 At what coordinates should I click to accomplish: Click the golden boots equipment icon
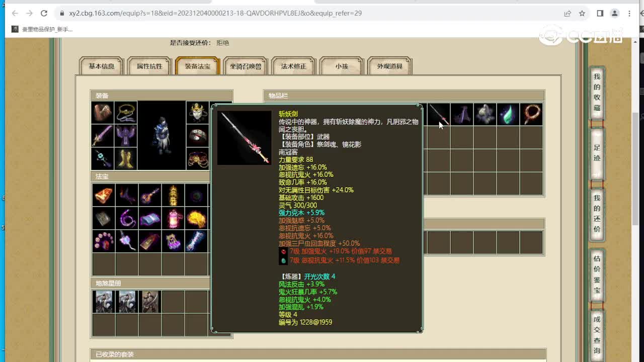pyautogui.click(x=126, y=159)
